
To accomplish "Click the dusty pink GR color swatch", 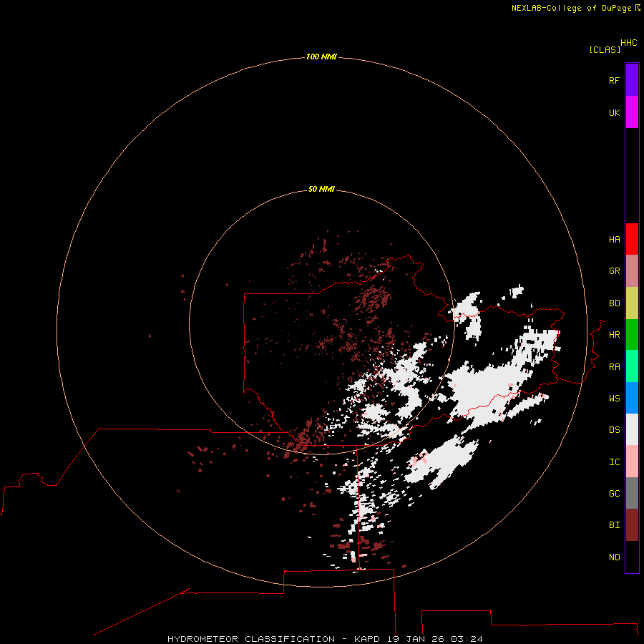I will tap(632, 271).
